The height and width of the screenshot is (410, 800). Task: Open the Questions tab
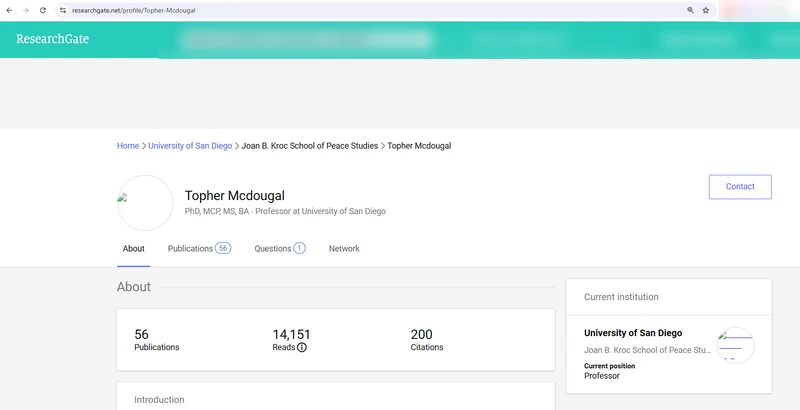280,249
